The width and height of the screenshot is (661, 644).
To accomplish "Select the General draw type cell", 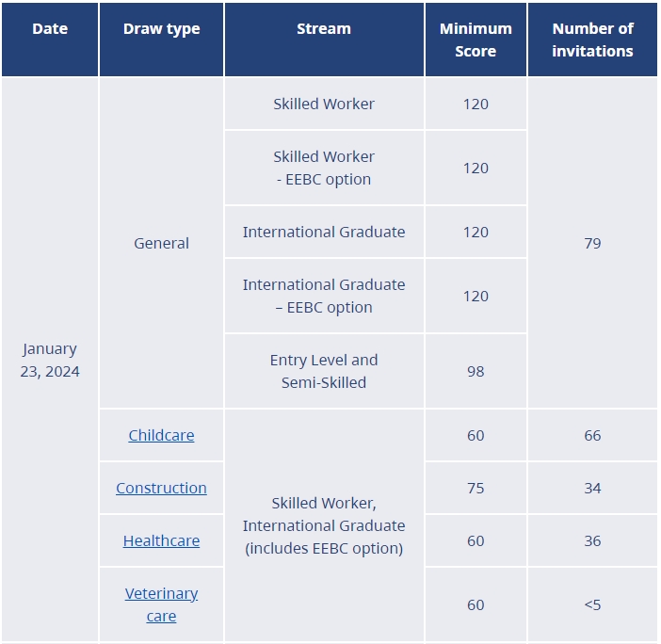I will click(161, 243).
